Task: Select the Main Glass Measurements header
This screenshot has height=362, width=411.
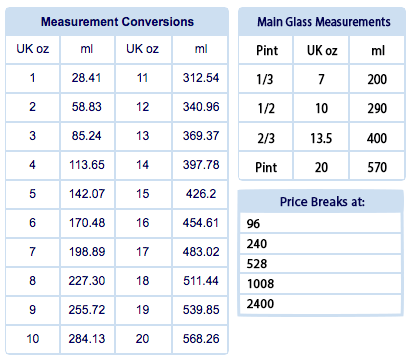Action: coord(322,22)
